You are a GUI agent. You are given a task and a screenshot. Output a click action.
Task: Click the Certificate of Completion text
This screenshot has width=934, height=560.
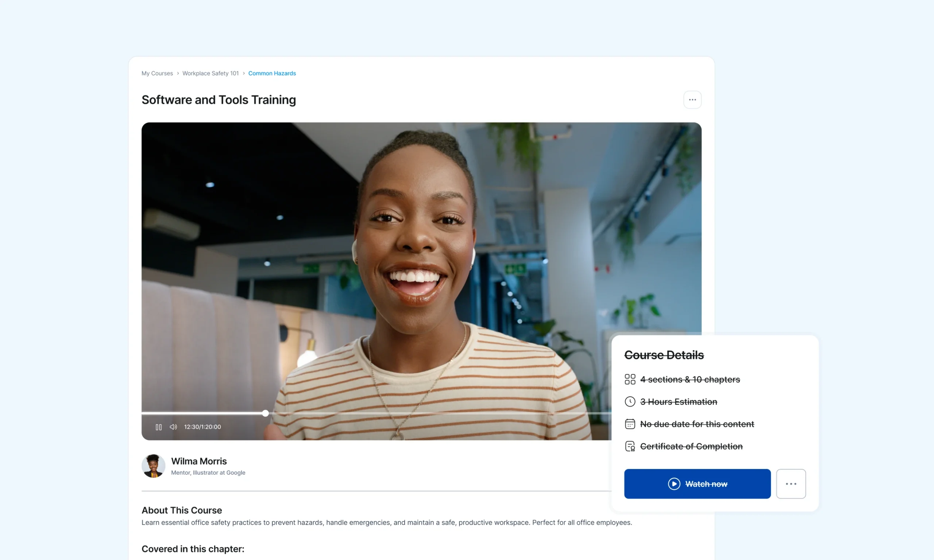(x=691, y=446)
